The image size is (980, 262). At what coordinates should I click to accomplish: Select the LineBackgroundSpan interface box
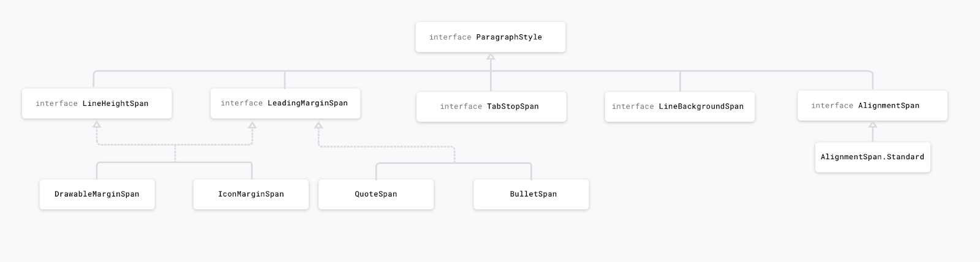pyautogui.click(x=679, y=107)
